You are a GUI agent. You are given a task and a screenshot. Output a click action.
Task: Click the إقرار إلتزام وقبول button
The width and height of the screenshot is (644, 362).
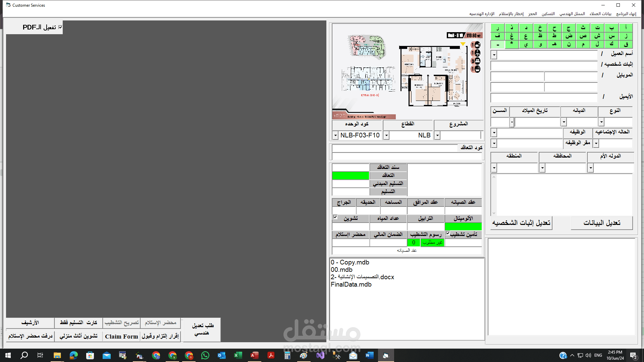click(160, 336)
